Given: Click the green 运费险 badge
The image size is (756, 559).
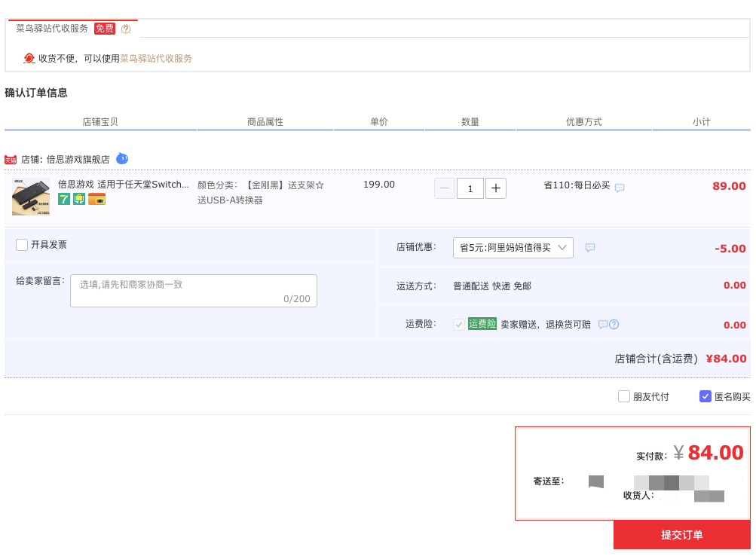Looking at the screenshot, I should (482, 324).
